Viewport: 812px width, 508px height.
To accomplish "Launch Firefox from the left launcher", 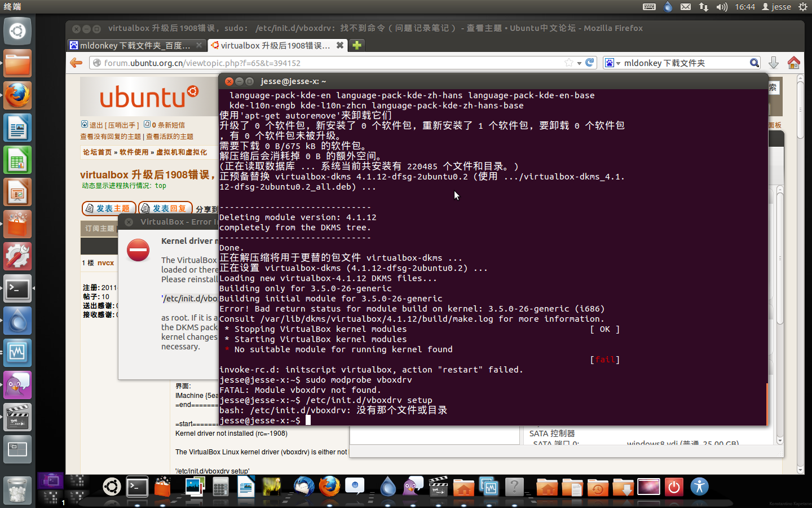I will pyautogui.click(x=17, y=95).
